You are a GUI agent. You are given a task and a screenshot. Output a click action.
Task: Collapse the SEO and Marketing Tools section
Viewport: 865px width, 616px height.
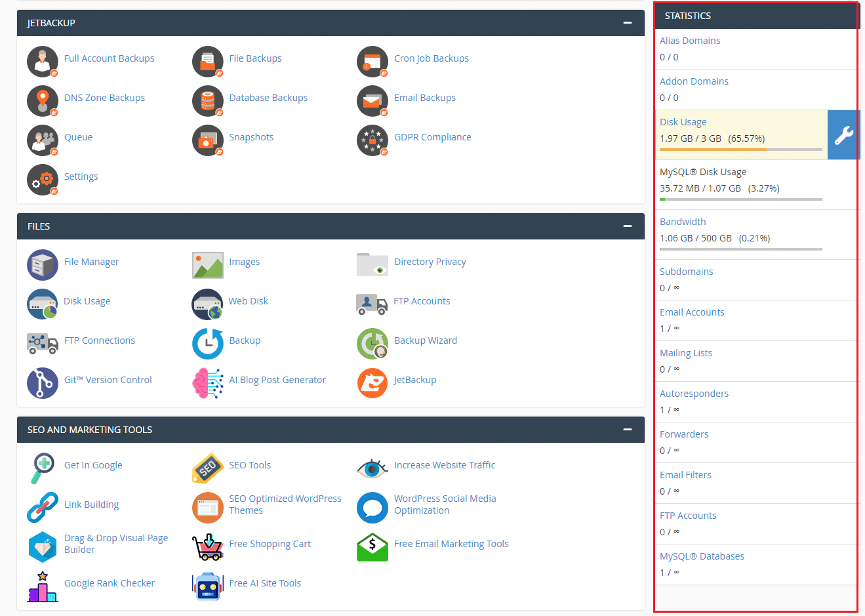628,430
